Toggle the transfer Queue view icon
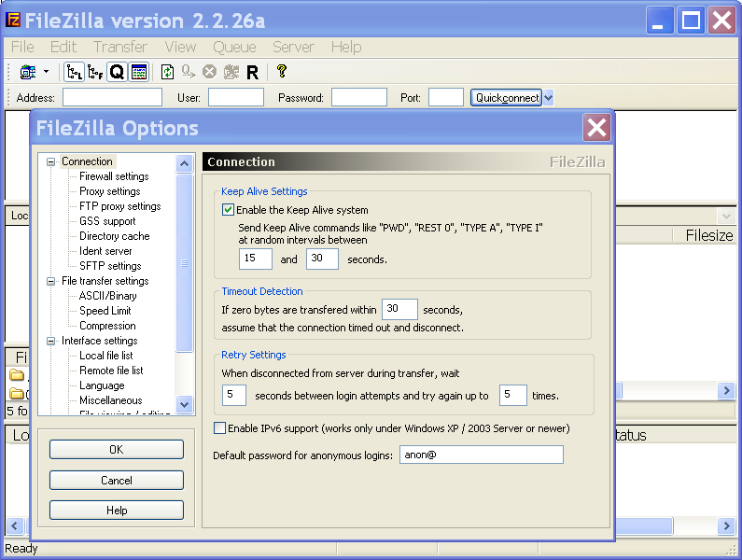Image resolution: width=742 pixels, height=560 pixels. pyautogui.click(x=117, y=72)
